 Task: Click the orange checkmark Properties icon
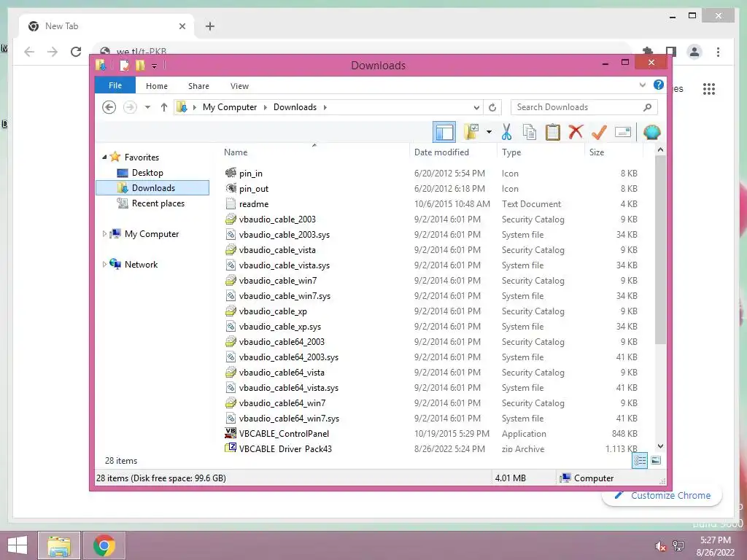pyautogui.click(x=599, y=132)
